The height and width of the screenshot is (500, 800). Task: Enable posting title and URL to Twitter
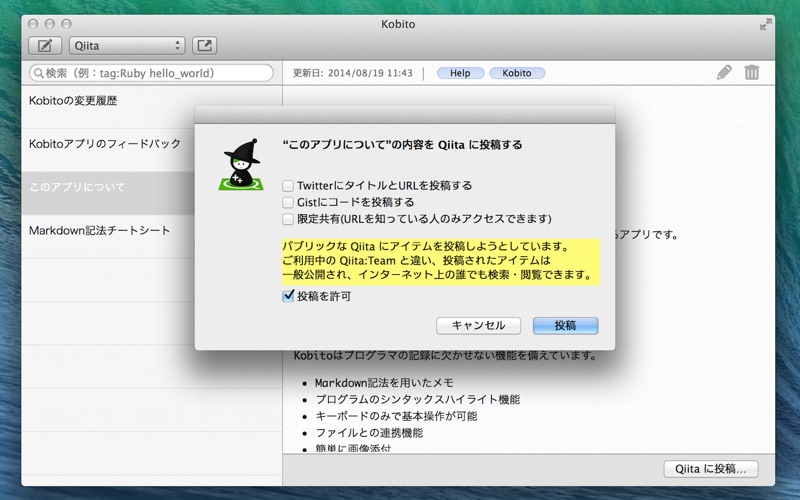tap(288, 185)
